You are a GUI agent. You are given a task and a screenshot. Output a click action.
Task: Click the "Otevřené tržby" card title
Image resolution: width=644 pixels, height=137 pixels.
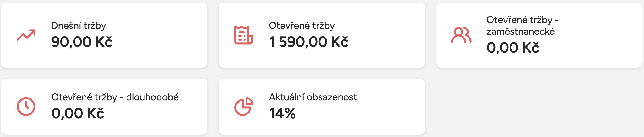(x=301, y=26)
